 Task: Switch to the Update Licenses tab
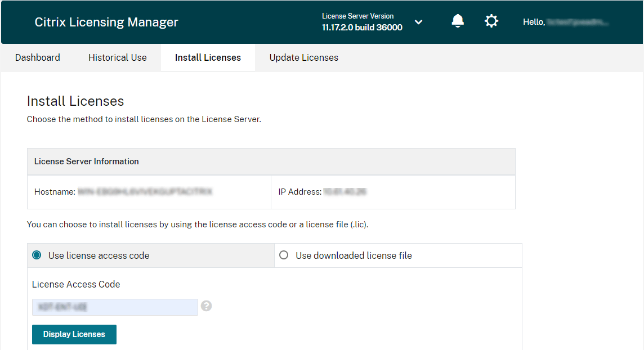[x=303, y=57]
